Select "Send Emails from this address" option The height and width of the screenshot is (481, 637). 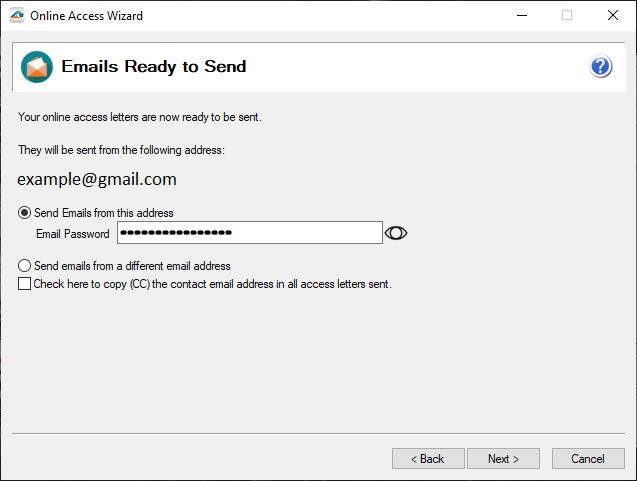[x=25, y=213]
